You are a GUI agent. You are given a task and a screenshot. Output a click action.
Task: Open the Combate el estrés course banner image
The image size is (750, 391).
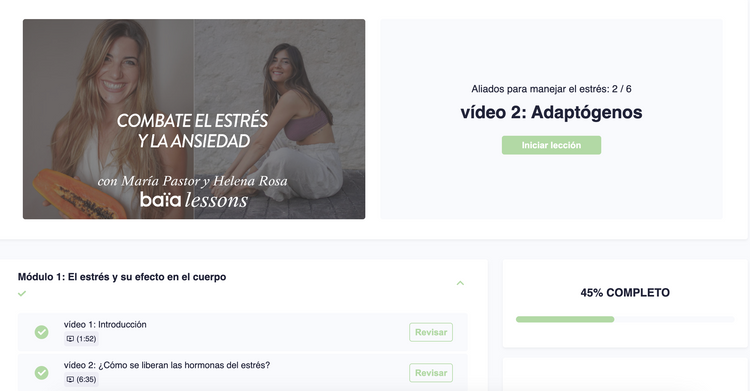pyautogui.click(x=194, y=119)
